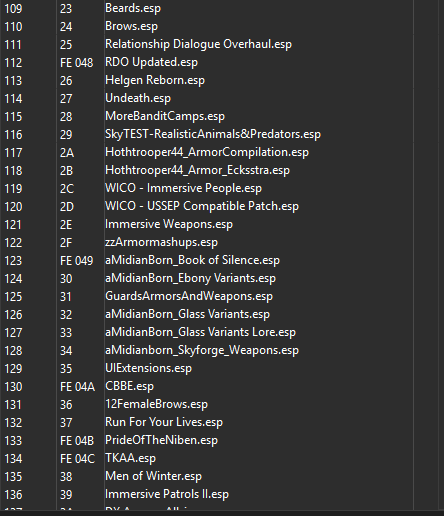
Task: Click GuardsArmorsAndWeapons.esp
Action: (189, 296)
